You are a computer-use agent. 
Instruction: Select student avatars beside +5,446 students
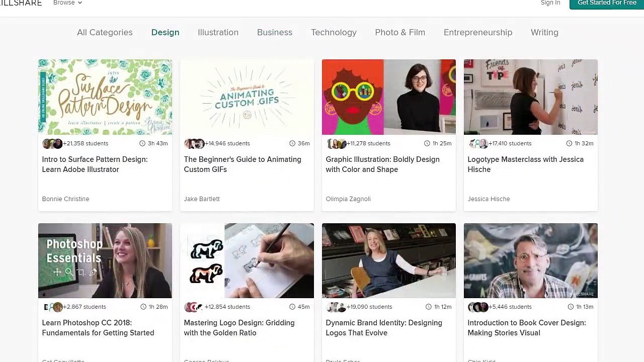tap(478, 307)
